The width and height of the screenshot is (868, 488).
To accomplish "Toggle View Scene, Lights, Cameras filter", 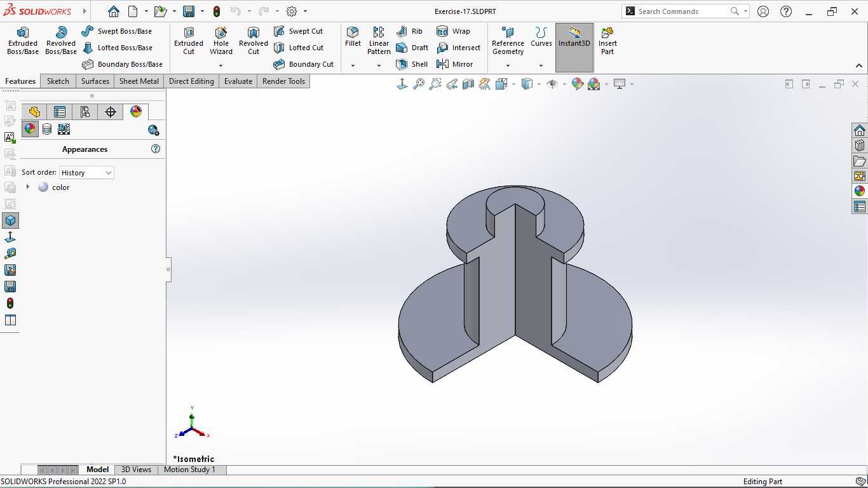I will click(64, 129).
